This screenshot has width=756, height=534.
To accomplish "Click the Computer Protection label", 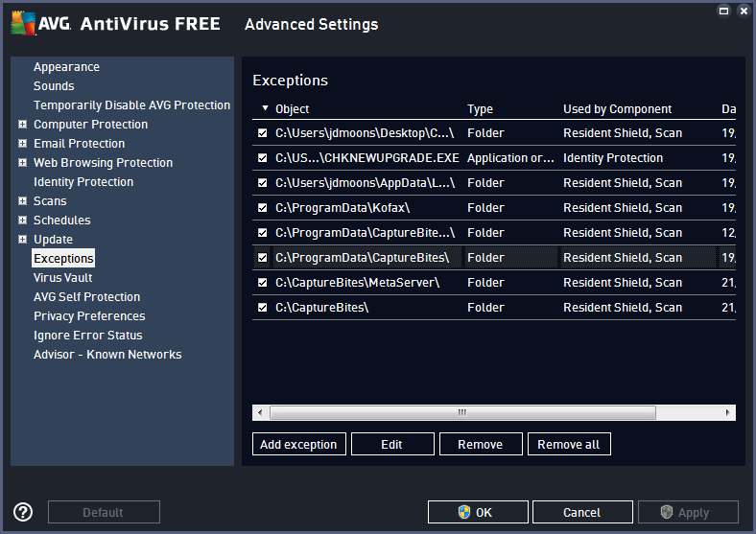I will [90, 125].
